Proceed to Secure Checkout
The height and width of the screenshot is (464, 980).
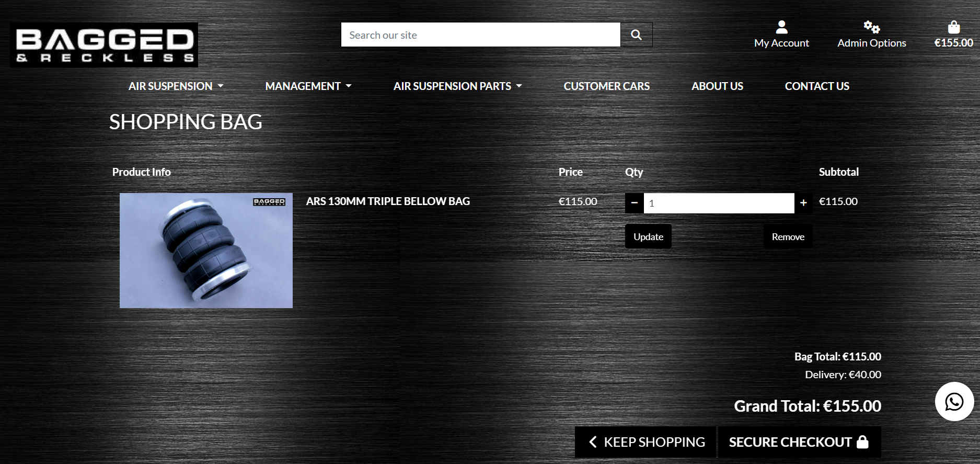[x=799, y=442]
